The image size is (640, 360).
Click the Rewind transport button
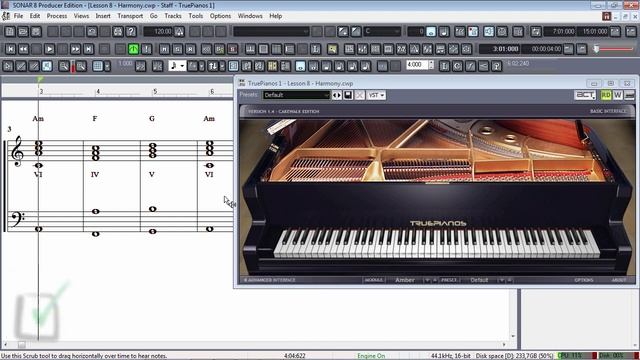tap(24, 49)
